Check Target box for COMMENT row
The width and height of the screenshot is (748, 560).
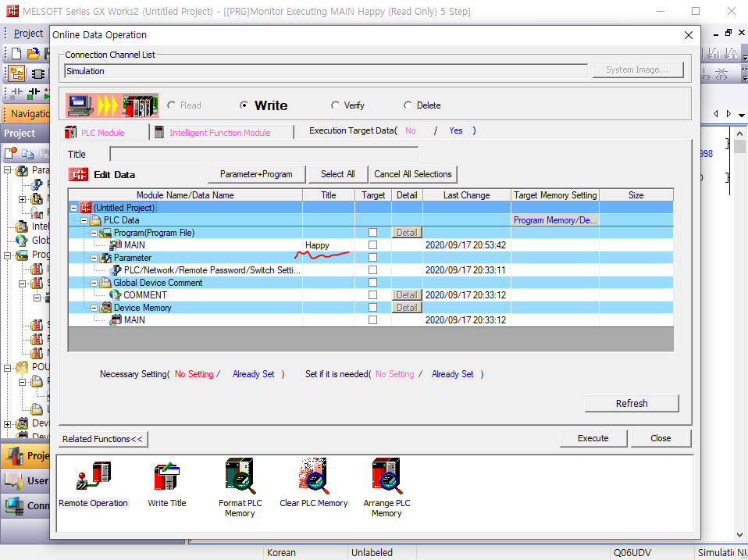[373, 294]
